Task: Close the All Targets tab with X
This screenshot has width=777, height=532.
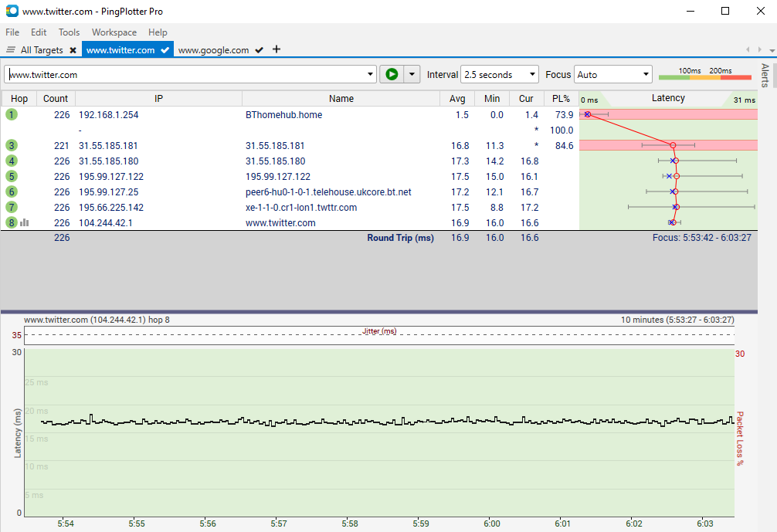Action: (x=73, y=50)
